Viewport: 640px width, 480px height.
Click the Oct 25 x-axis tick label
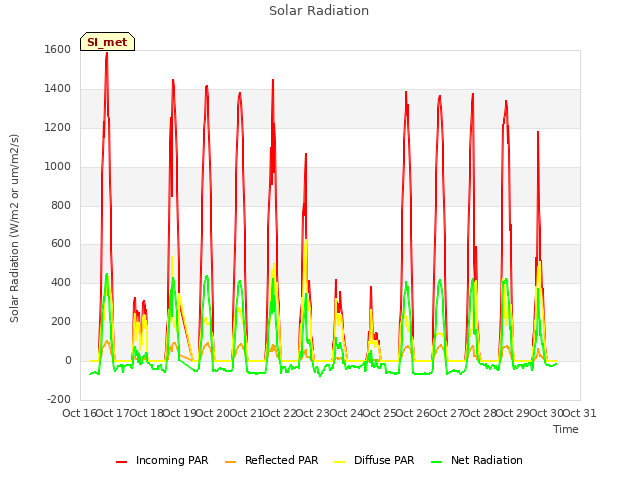point(379,413)
